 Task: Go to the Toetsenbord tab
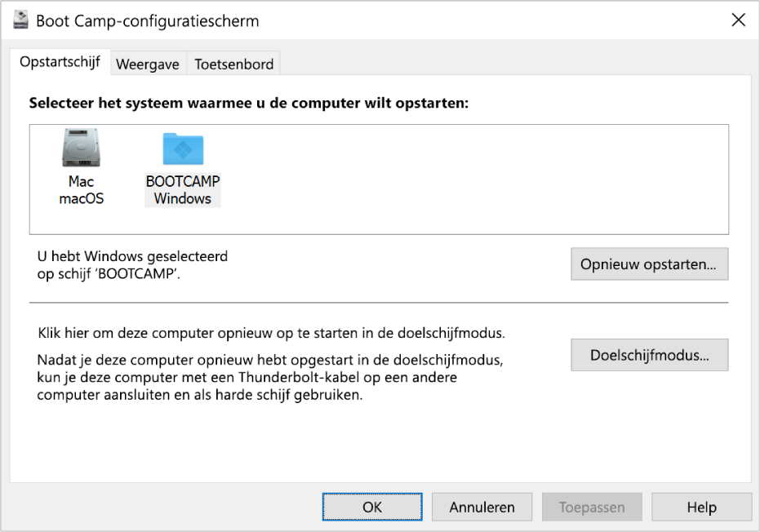(233, 64)
